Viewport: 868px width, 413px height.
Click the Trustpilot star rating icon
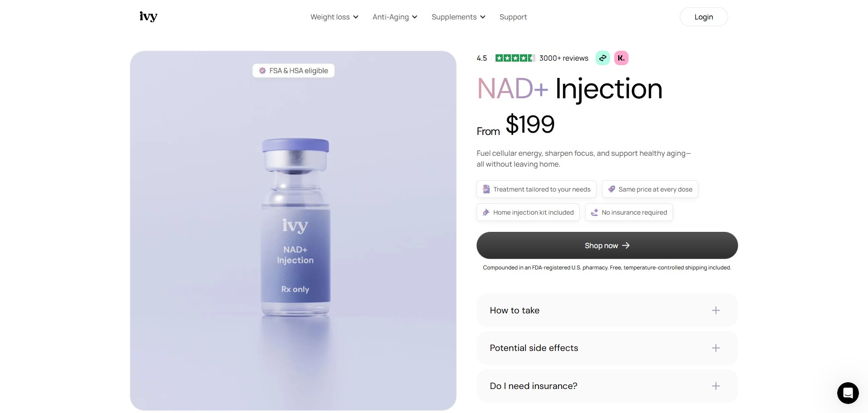(x=515, y=58)
